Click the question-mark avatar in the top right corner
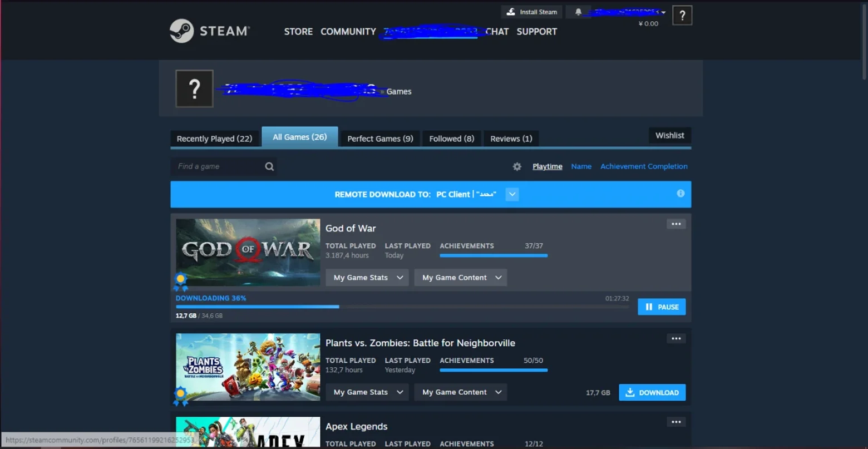The image size is (868, 449). pyautogui.click(x=682, y=16)
